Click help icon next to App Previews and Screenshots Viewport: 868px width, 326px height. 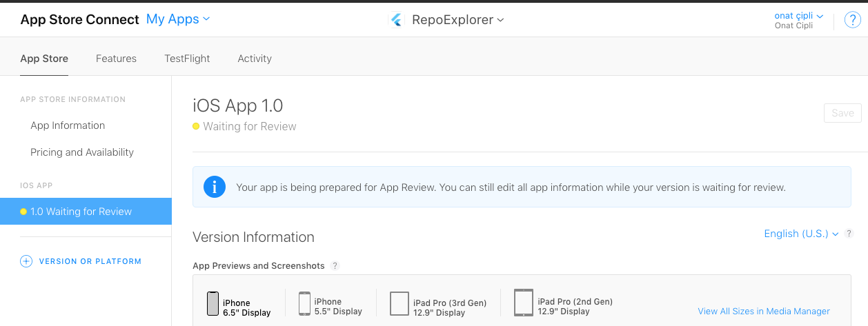335,265
